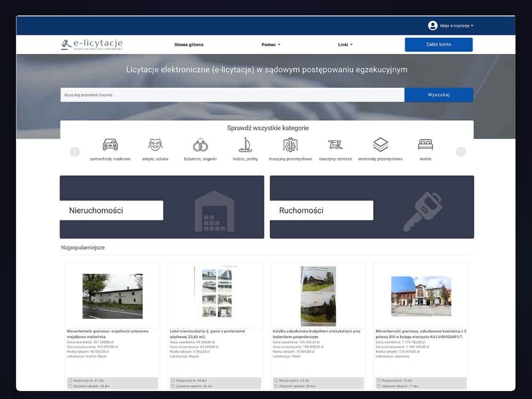Click the user avatar icon in top bar
Screen dimensions: 532x399
pos(433,26)
